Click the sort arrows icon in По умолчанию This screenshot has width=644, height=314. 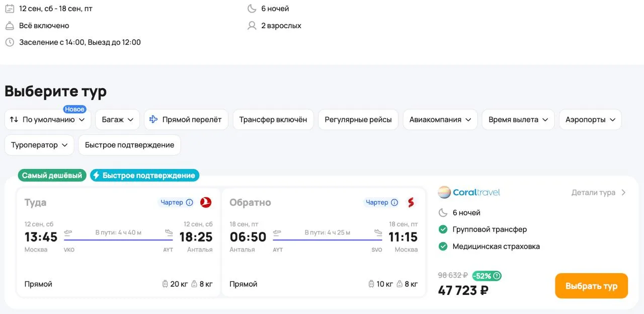[14, 120]
